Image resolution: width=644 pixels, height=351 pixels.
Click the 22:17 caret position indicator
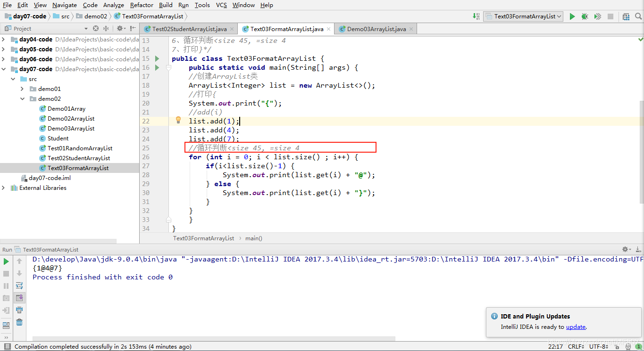point(555,346)
